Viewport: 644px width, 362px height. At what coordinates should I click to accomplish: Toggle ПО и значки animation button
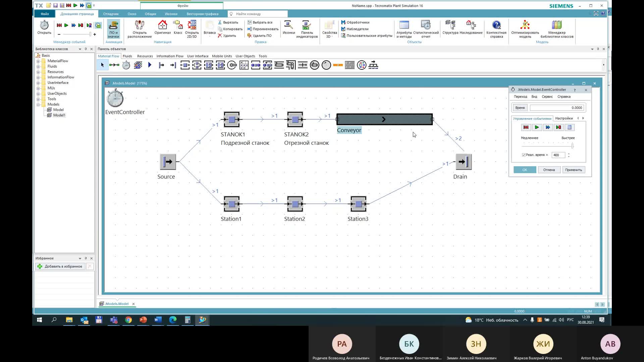pos(113,29)
